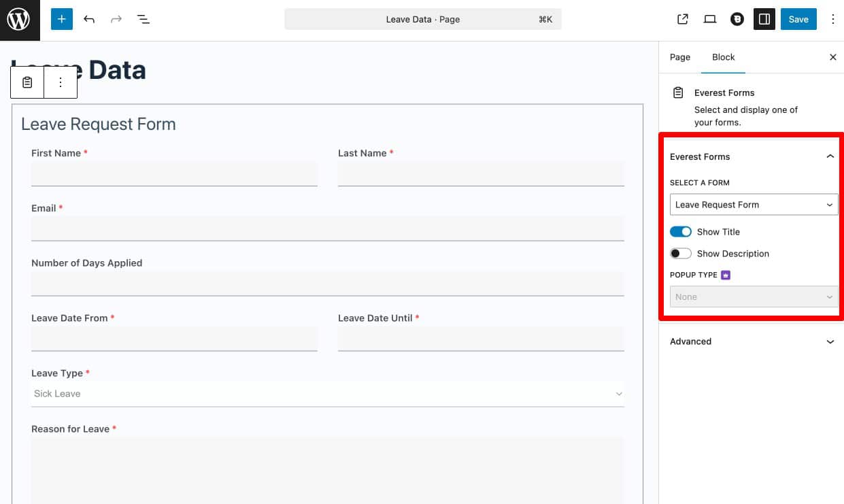Click the undo arrow icon
Screen dimensions: 844x504
(x=89, y=19)
